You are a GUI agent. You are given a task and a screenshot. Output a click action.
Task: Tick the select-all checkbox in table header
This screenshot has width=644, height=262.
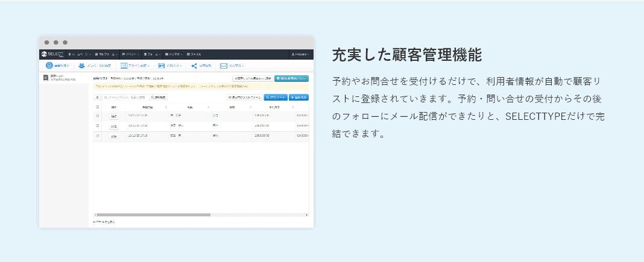pyautogui.click(x=97, y=107)
